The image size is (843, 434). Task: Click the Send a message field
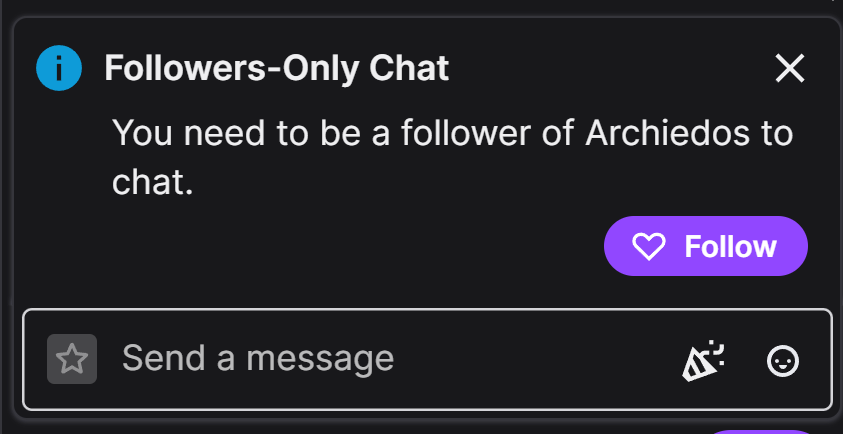380,359
